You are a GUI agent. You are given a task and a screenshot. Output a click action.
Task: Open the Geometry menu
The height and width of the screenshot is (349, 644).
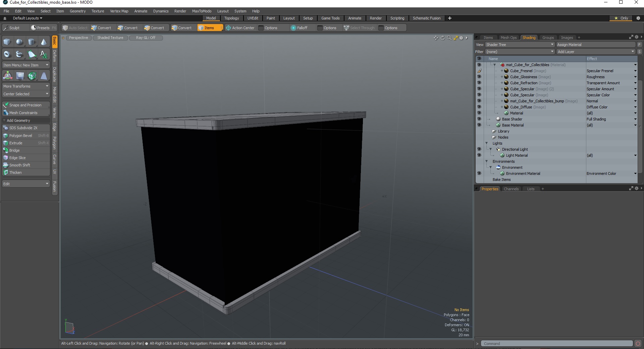[77, 11]
